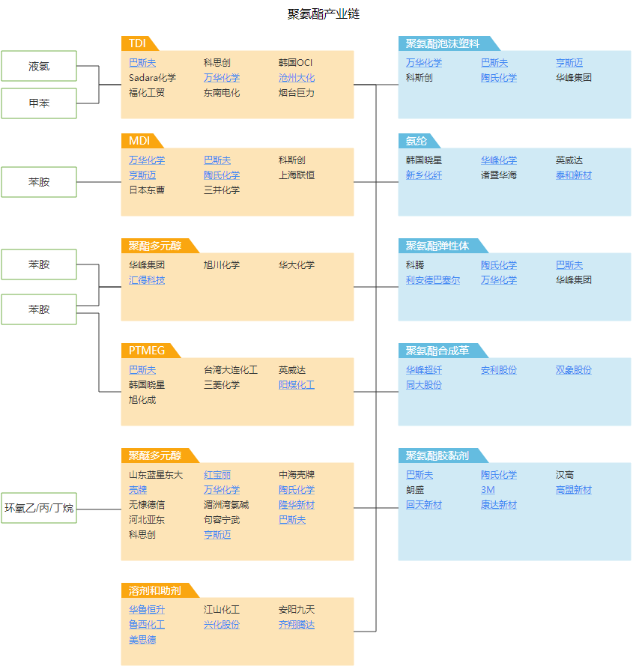636x672 pixels.
Task: Click the text 朗盛
Action: [415, 489]
